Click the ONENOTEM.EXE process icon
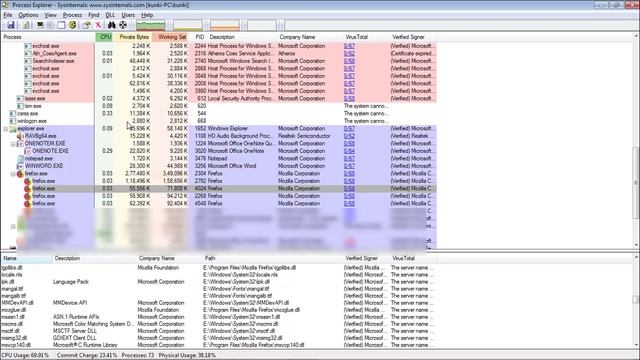 pyautogui.click(x=20, y=144)
